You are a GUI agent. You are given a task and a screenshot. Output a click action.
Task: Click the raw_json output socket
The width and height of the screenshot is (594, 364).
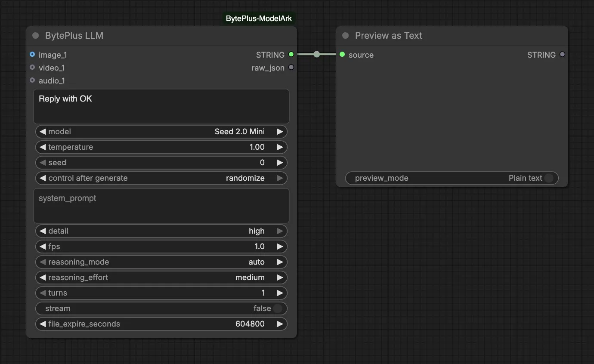(291, 68)
